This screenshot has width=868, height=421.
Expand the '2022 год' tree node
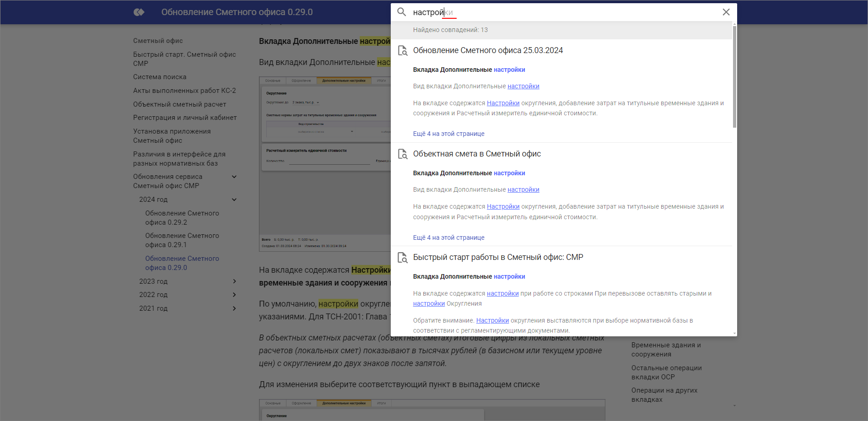(x=234, y=295)
